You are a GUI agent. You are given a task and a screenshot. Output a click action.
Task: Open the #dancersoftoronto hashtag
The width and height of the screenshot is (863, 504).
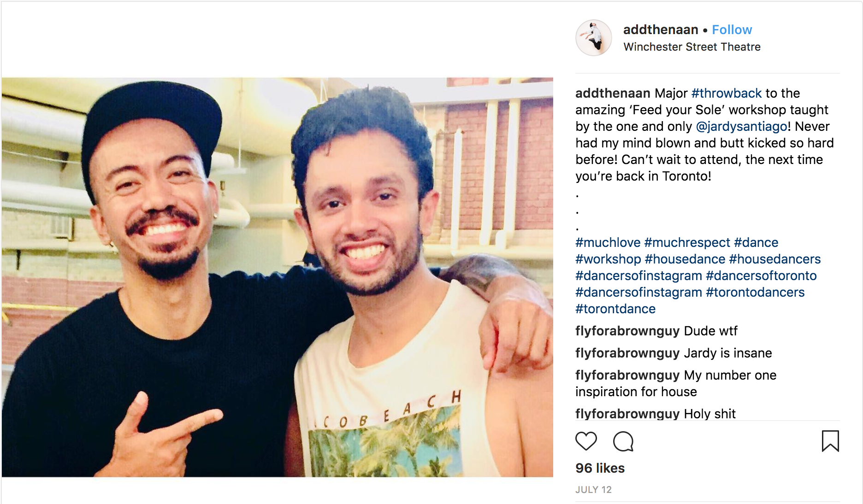pos(761,275)
